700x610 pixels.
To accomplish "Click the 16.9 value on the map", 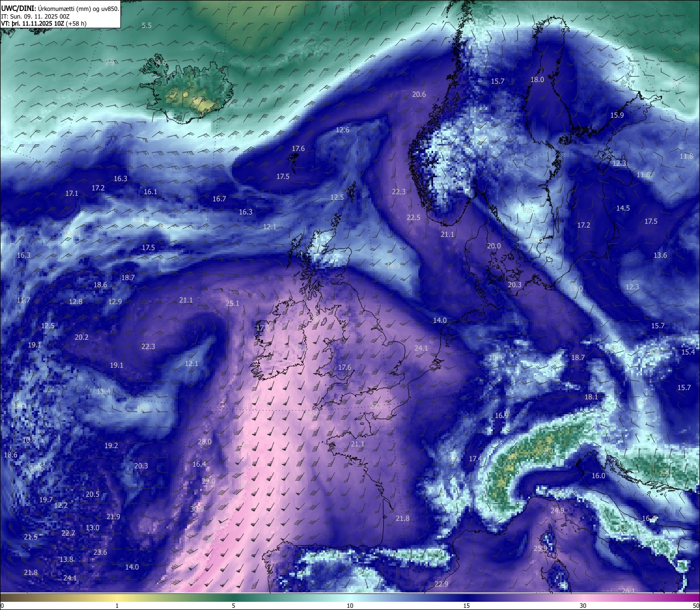I will pos(501,416).
